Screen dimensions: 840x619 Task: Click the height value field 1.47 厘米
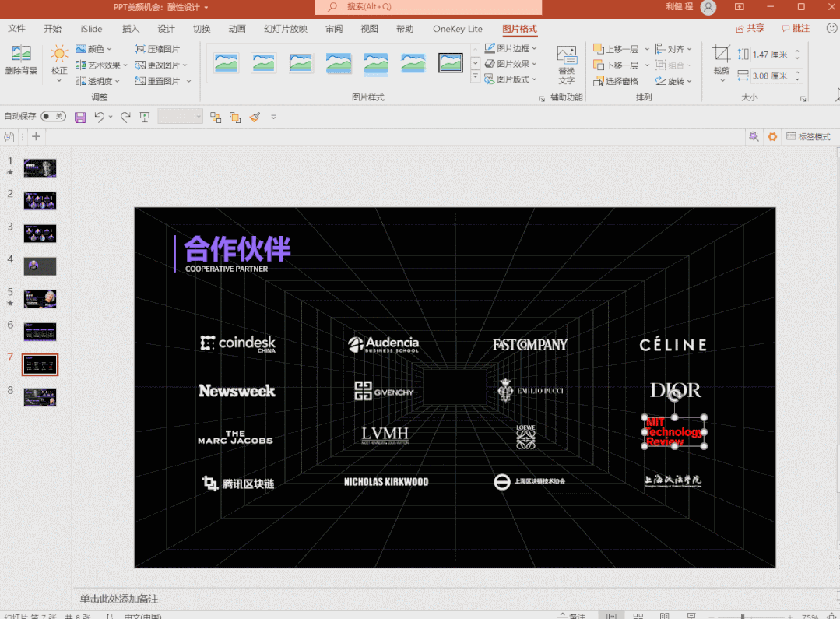771,55
